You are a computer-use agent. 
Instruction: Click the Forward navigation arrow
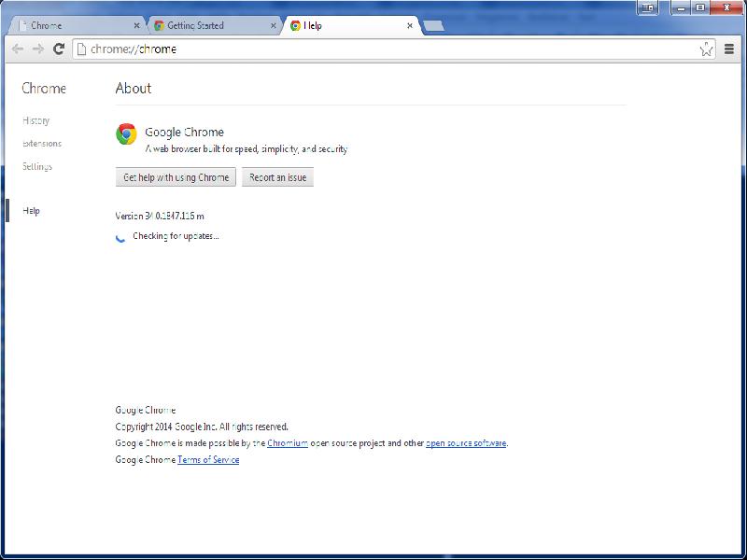pyautogui.click(x=38, y=49)
